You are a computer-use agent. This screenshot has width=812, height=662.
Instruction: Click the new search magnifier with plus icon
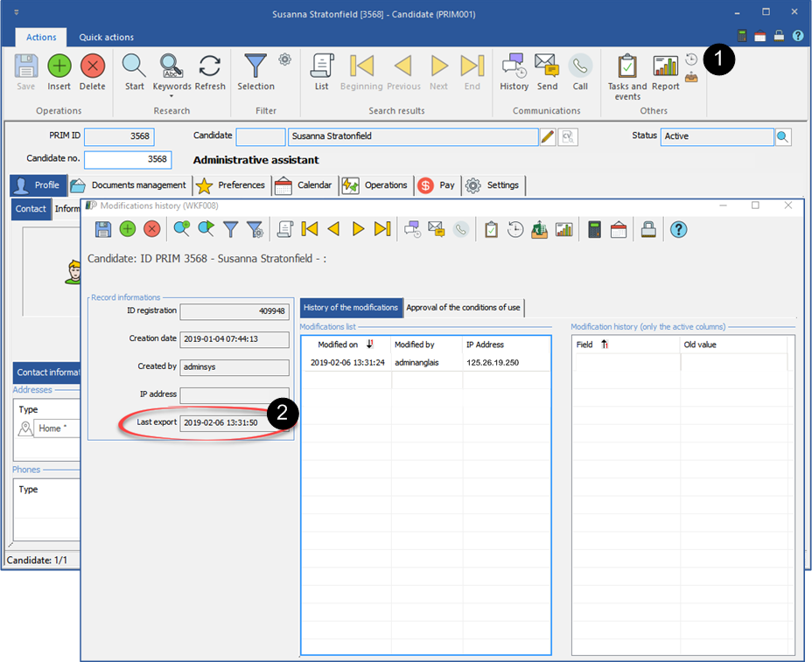point(182,229)
